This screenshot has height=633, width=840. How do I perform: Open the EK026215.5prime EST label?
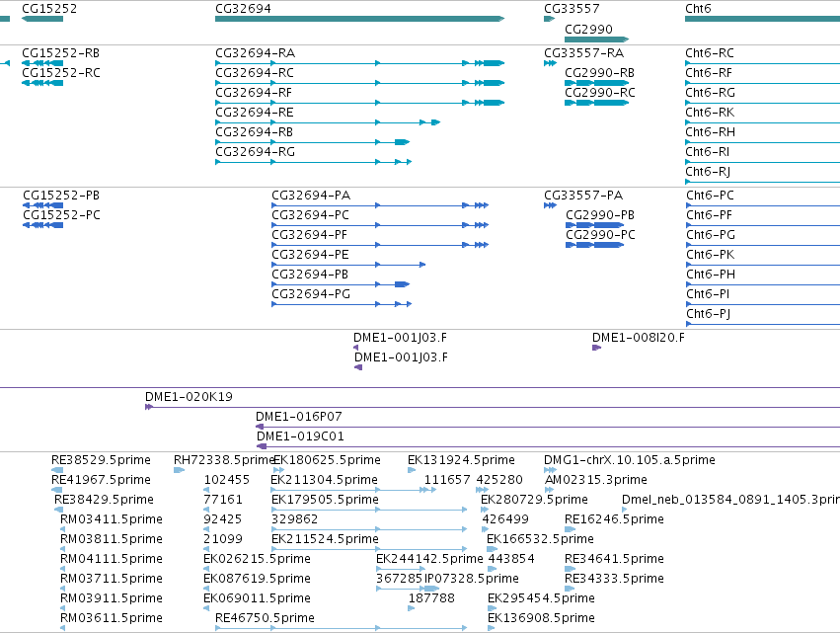(x=257, y=559)
